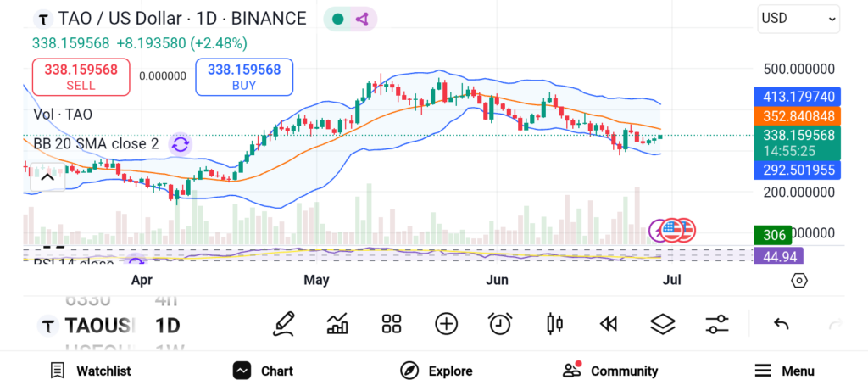868x391 pixels.
Task: Start bar replay with rewind icon
Action: pos(608,323)
